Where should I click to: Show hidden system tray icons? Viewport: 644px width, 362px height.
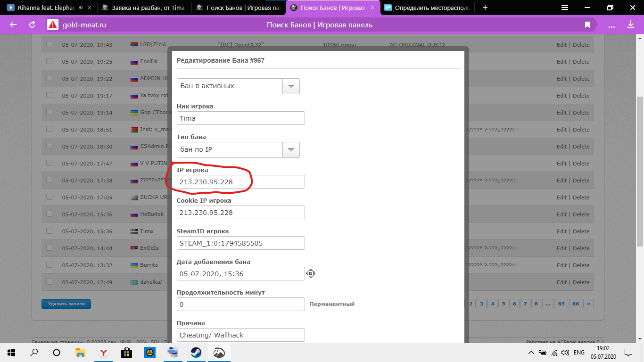(531, 352)
